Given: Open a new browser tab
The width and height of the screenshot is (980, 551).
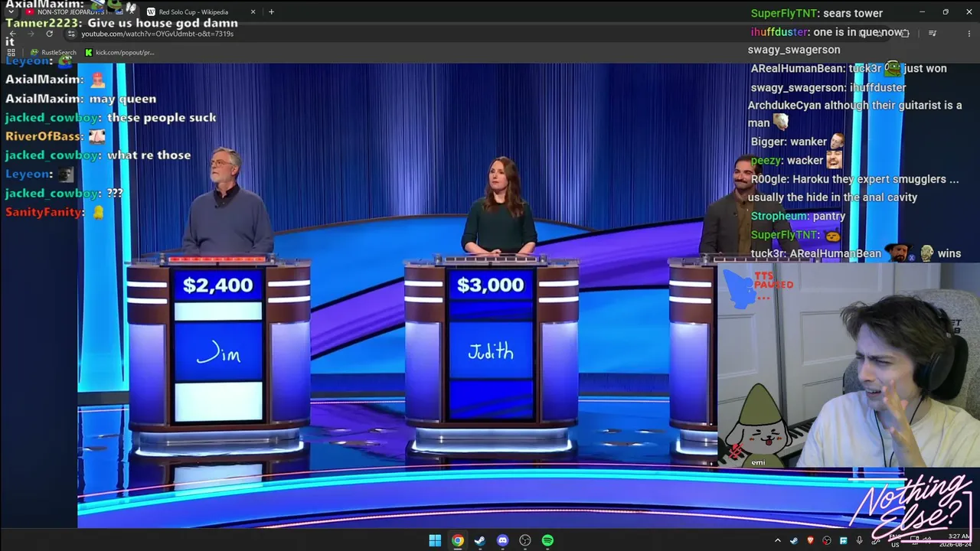Looking at the screenshot, I should tap(271, 11).
